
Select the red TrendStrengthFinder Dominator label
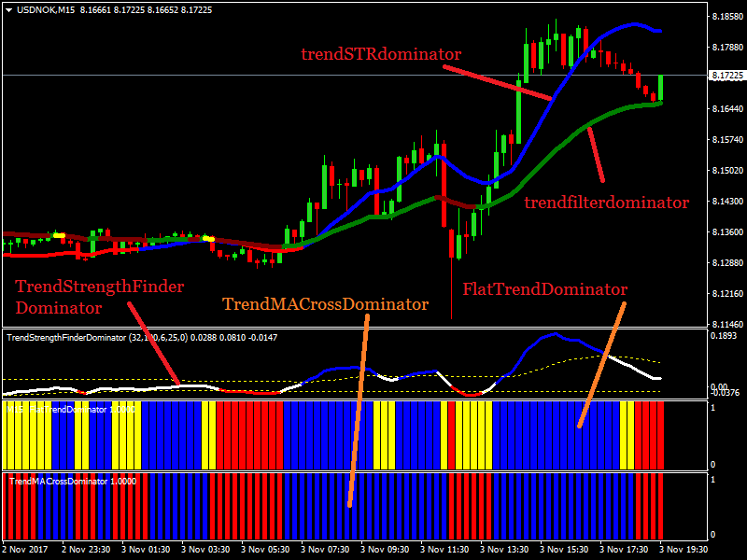99,296
